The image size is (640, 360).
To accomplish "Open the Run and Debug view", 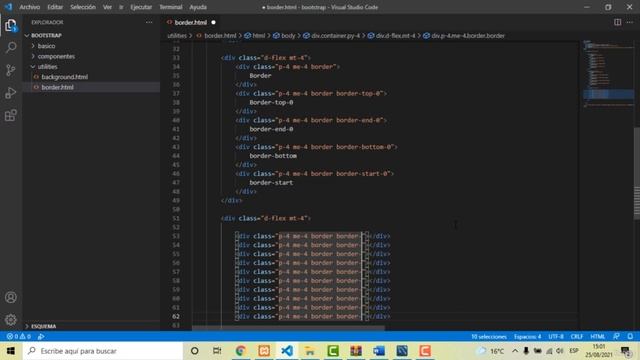I will pyautogui.click(x=11, y=93).
